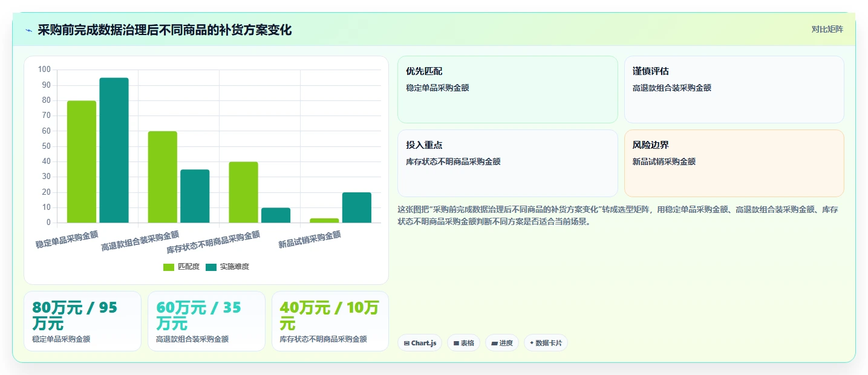The height and width of the screenshot is (375, 868).
Task: Click the page title 采购前完成数据治理后不同商品的补货方案变化
Action: pos(165,30)
